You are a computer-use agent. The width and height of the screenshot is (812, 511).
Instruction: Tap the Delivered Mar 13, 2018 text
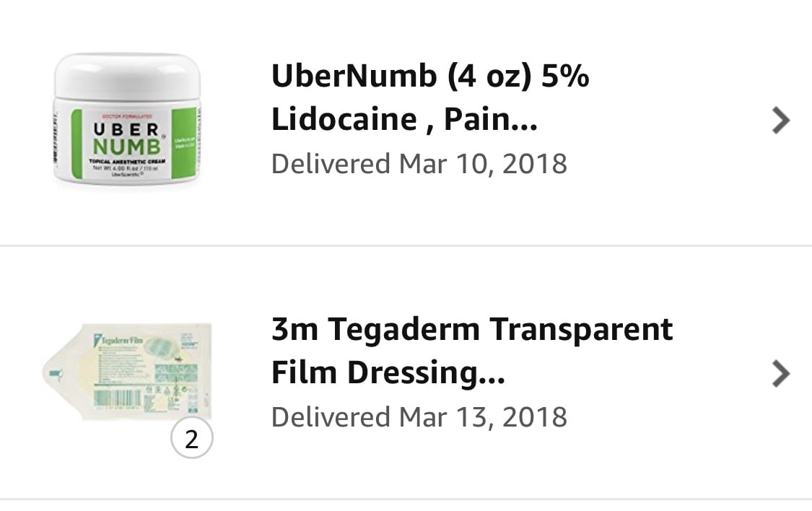[x=419, y=417]
